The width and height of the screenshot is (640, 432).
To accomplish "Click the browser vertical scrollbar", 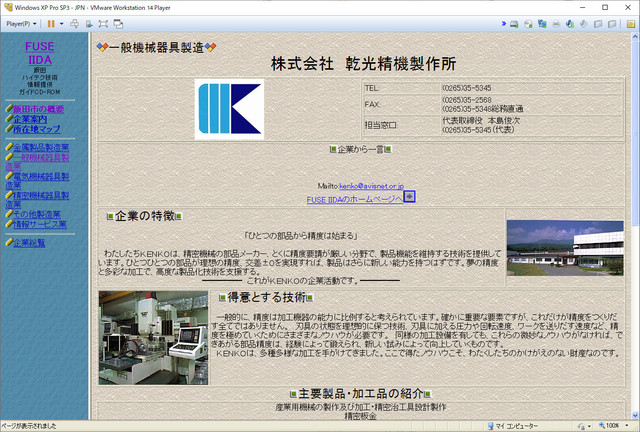I will [635, 226].
